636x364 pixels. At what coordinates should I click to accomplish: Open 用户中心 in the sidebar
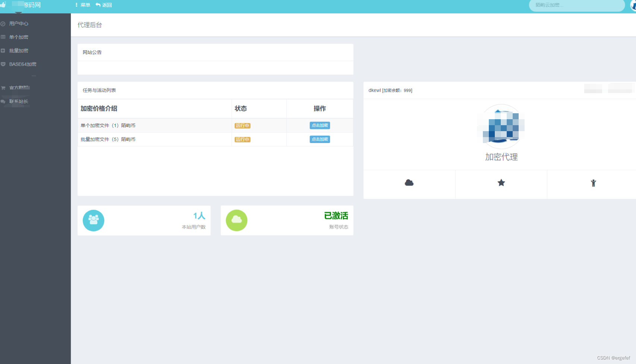(x=19, y=23)
